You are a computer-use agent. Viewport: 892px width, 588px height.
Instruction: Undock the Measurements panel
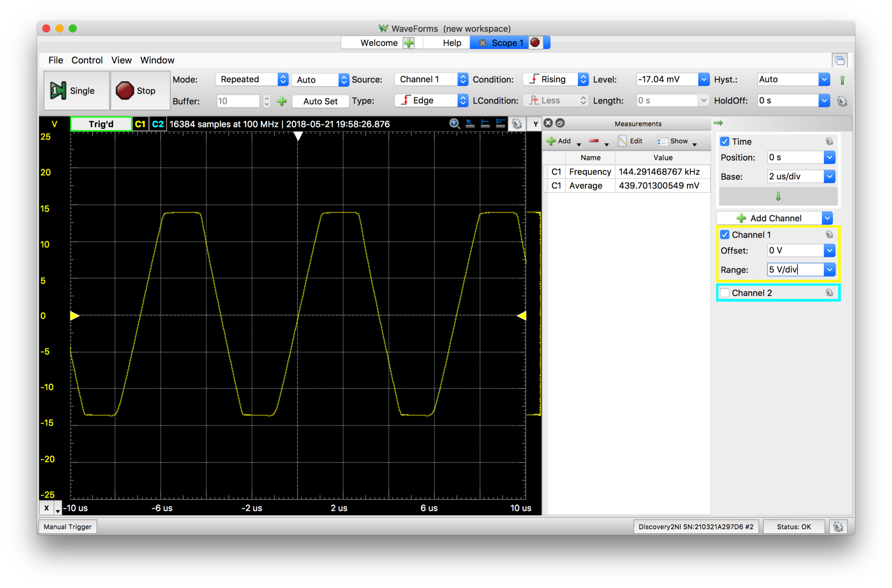pyautogui.click(x=560, y=123)
